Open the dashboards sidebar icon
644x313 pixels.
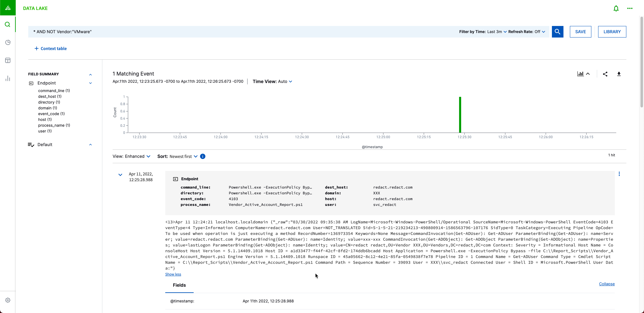[8, 60]
